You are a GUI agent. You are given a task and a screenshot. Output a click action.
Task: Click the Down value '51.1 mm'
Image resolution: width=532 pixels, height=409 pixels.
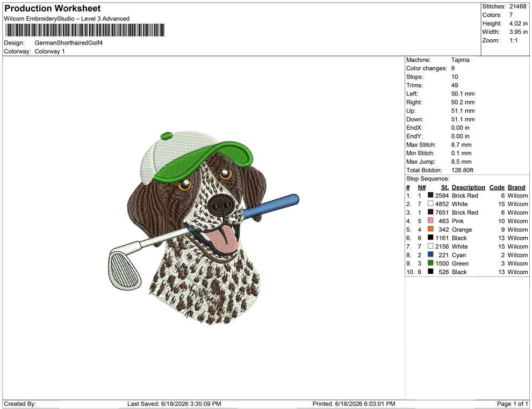pos(463,119)
